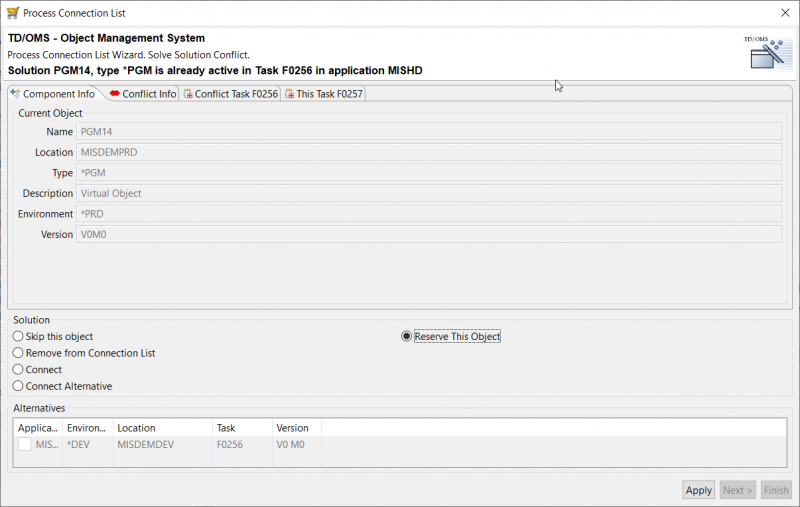This screenshot has height=507, width=800.
Task: Select the Skip this object option
Action: tap(18, 337)
